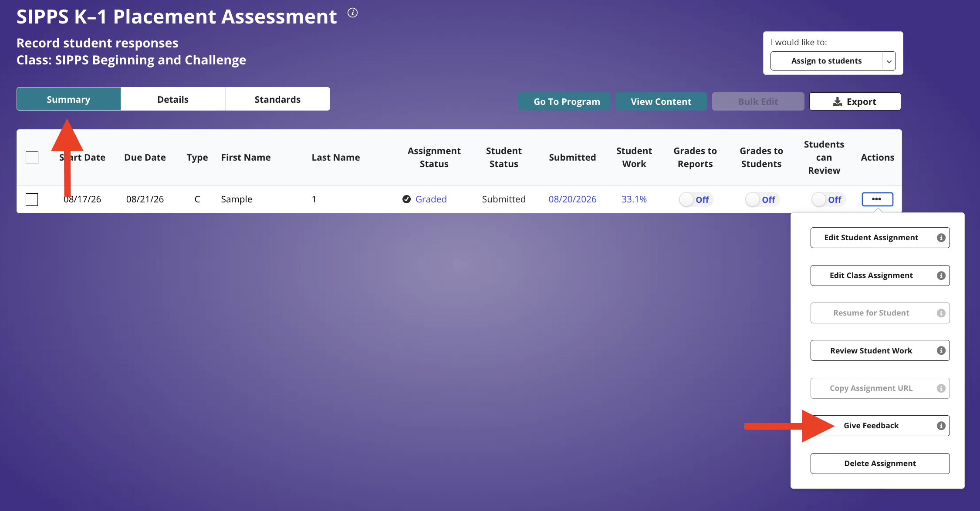The height and width of the screenshot is (511, 980).
Task: Tick the select-all checkbox in the table header
Action: pos(32,158)
